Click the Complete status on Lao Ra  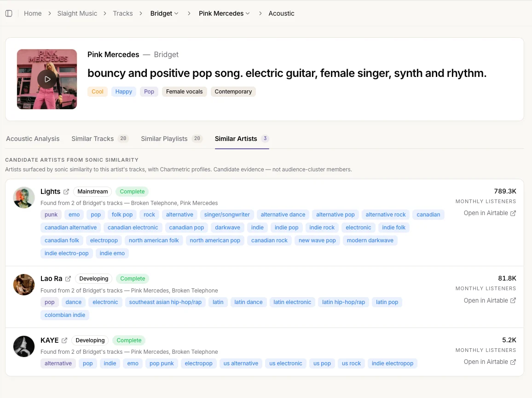[x=133, y=279]
